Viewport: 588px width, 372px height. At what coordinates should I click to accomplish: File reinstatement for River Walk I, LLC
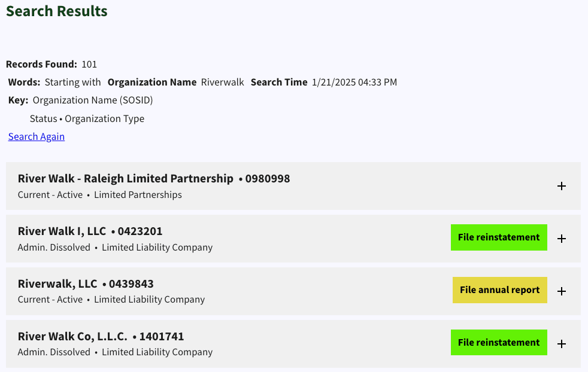coord(499,237)
